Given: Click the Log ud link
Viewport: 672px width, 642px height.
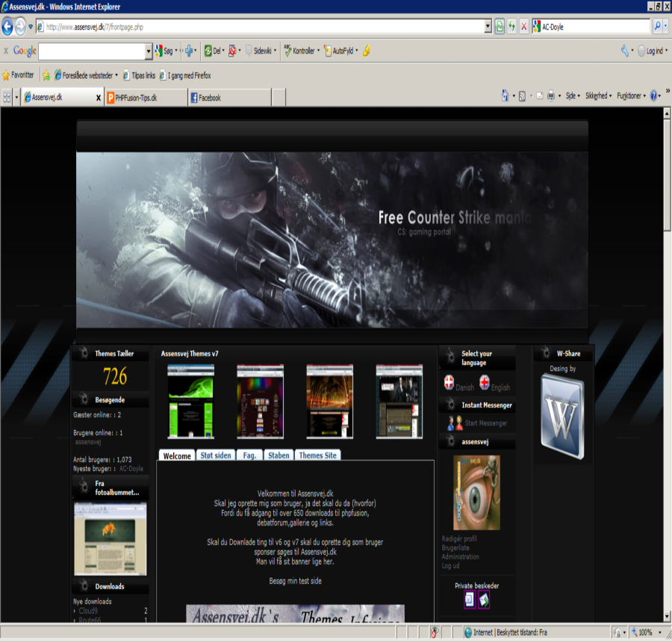Looking at the screenshot, I should pos(450,566).
